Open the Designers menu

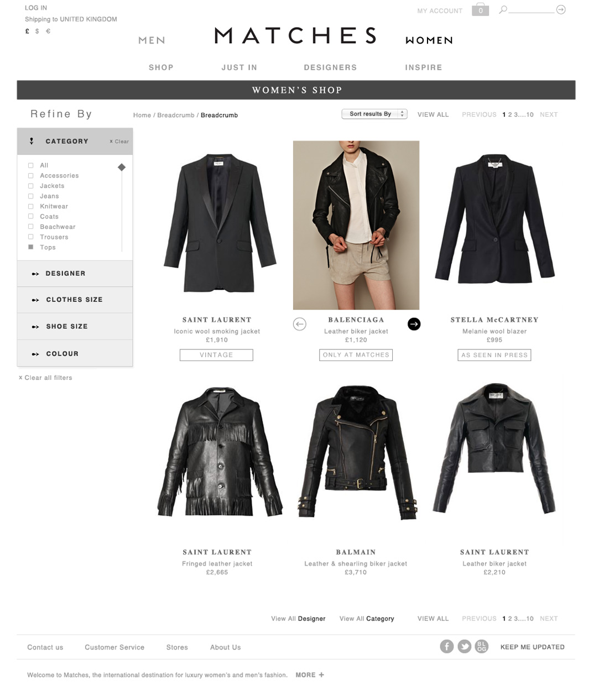(x=330, y=67)
